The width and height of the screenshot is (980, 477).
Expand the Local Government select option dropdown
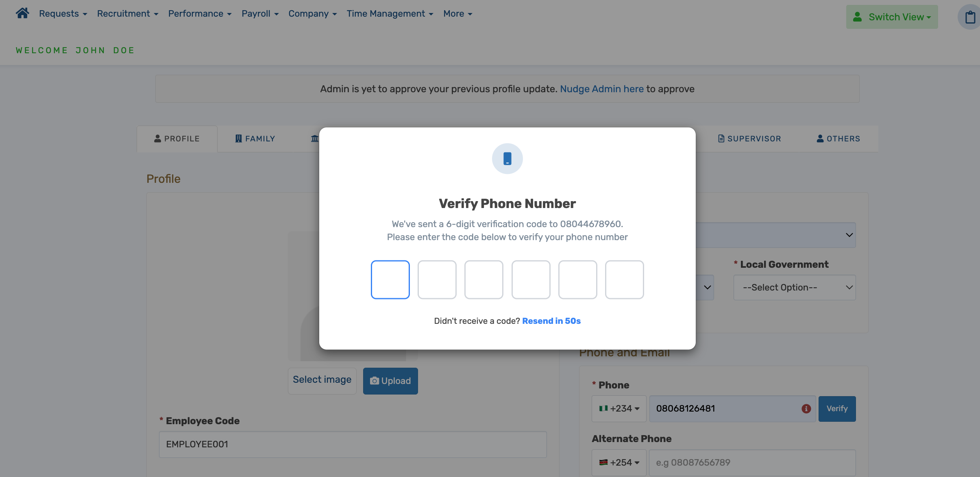coord(794,288)
